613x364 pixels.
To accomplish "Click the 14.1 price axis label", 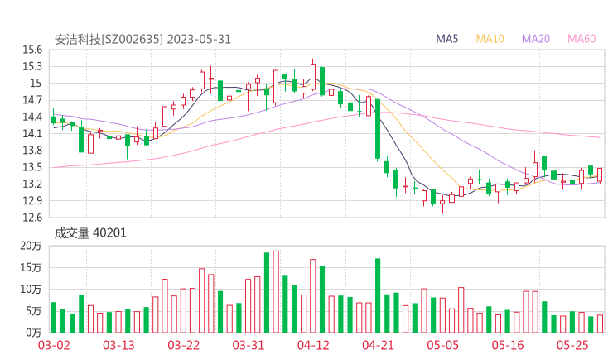I will (32, 133).
